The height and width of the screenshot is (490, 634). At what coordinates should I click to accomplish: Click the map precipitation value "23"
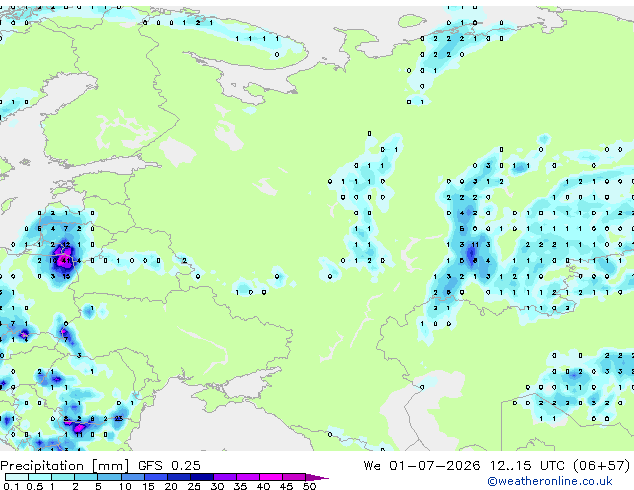119,418
